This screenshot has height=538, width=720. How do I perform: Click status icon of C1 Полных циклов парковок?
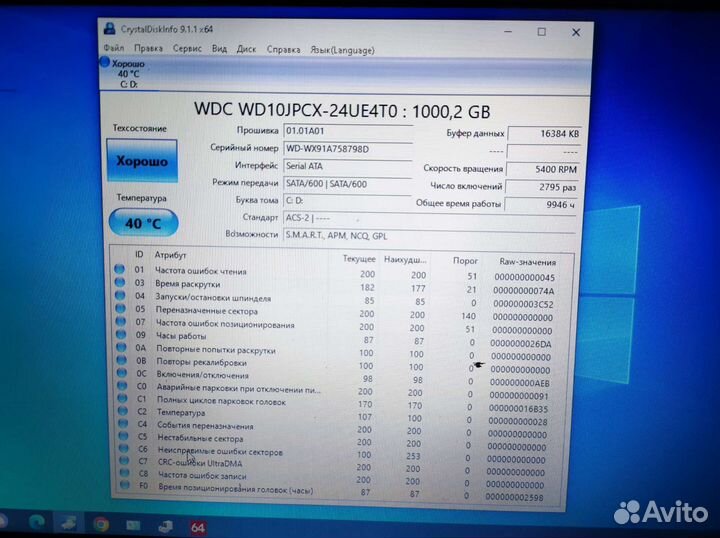[x=123, y=398]
